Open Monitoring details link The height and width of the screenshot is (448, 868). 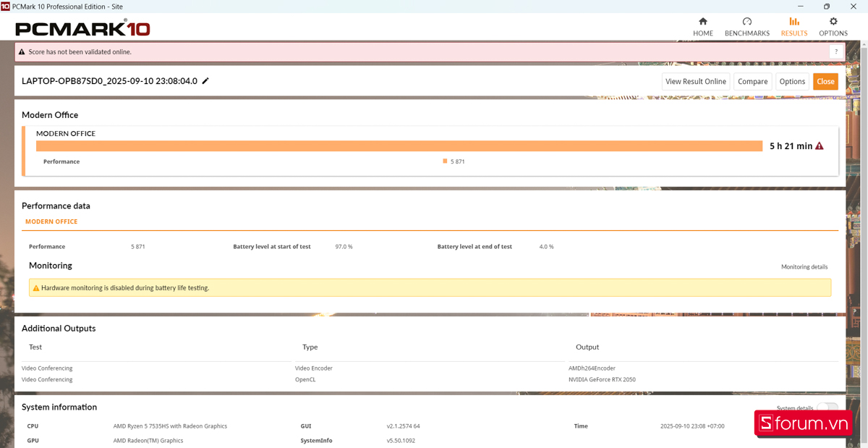pos(804,267)
